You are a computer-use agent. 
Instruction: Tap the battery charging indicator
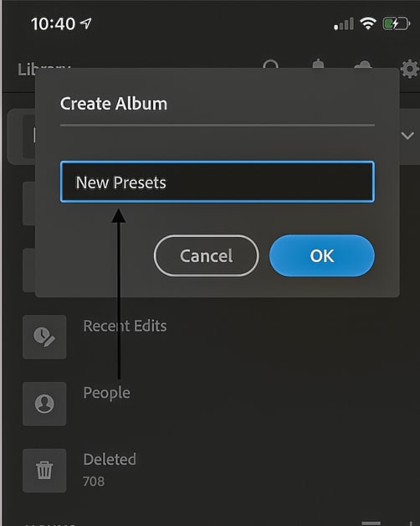(397, 23)
